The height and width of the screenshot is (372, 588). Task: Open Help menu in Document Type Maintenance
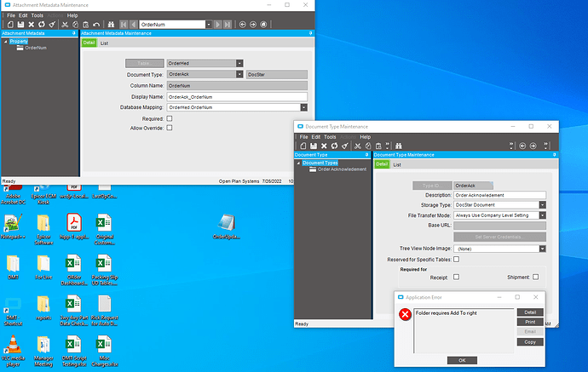pyautogui.click(x=366, y=137)
